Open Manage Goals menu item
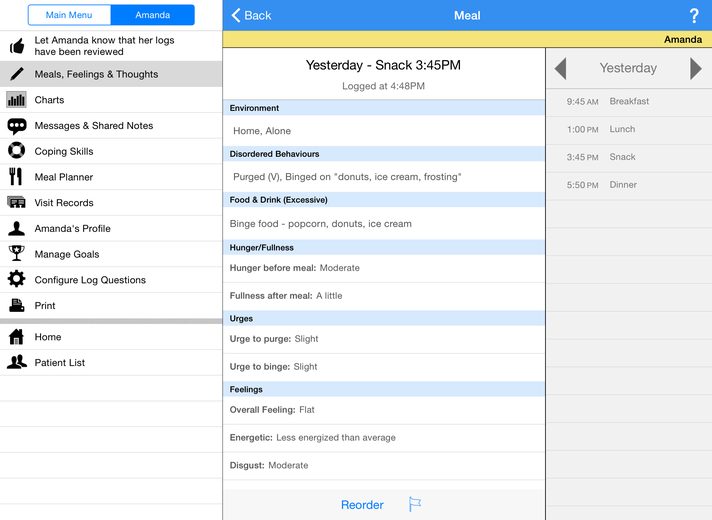This screenshot has height=520, width=712. (111, 254)
